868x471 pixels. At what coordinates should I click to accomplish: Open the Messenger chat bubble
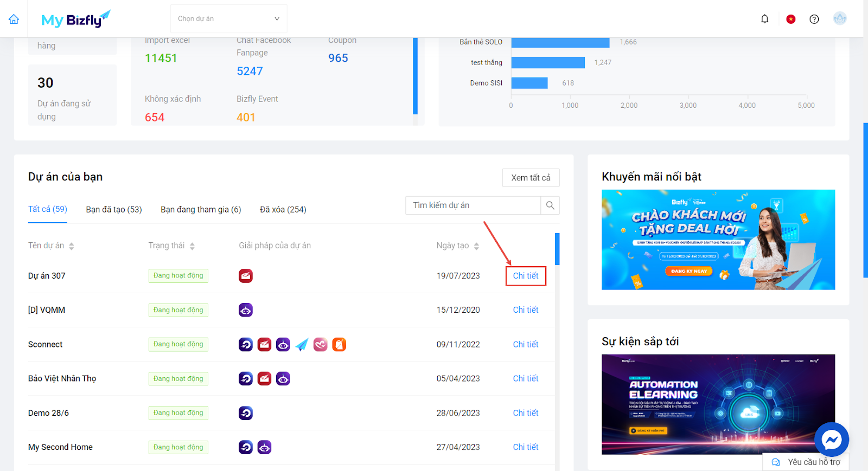coord(832,440)
